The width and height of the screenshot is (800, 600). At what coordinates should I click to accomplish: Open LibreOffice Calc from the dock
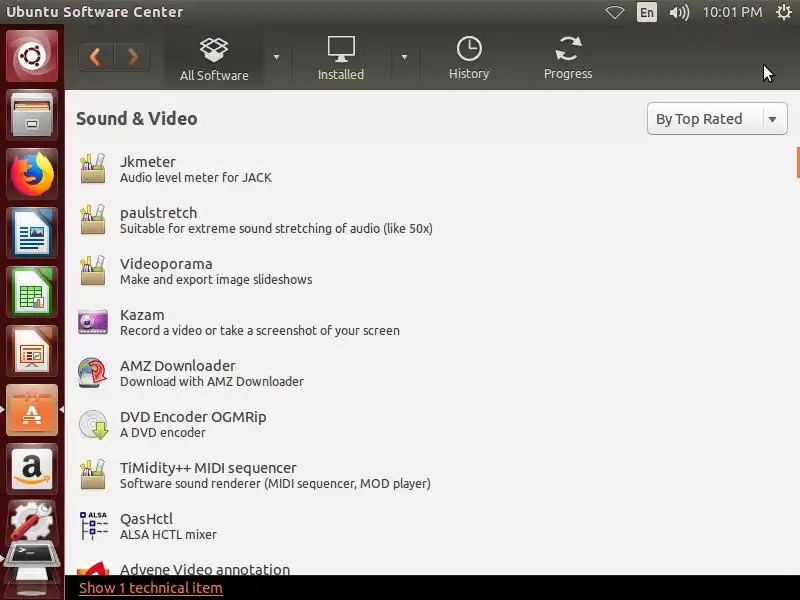32,292
